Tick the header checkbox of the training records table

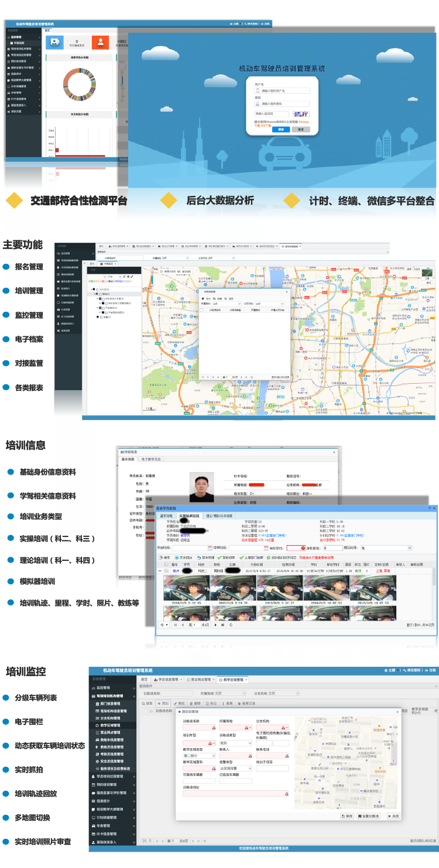166,564
